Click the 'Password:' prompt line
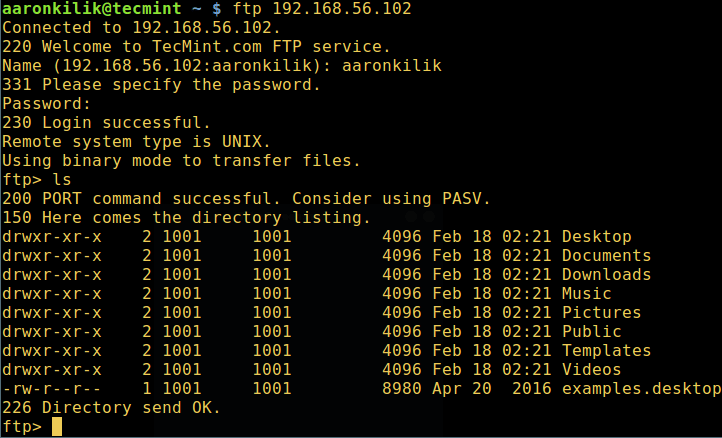 point(46,104)
